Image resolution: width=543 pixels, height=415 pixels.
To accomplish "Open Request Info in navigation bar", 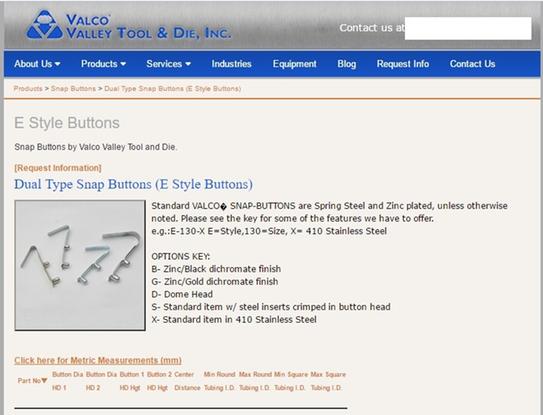I will point(403,64).
